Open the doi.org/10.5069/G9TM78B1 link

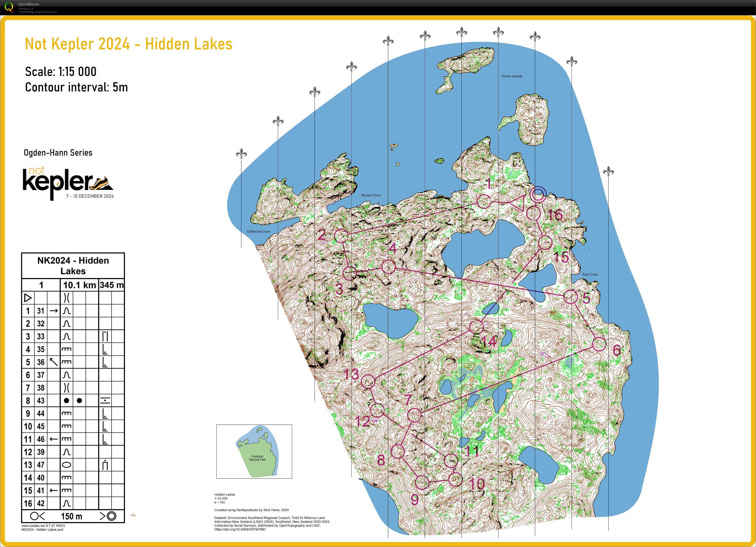click(240, 529)
